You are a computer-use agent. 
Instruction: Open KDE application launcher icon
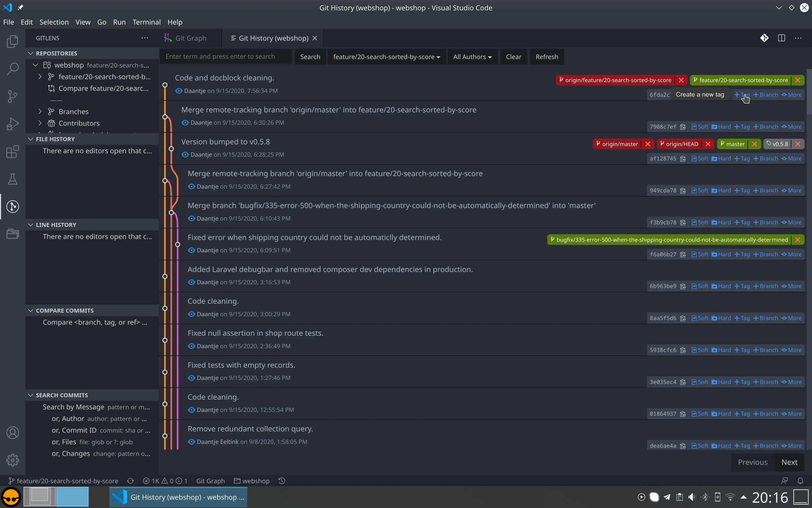tap(11, 497)
